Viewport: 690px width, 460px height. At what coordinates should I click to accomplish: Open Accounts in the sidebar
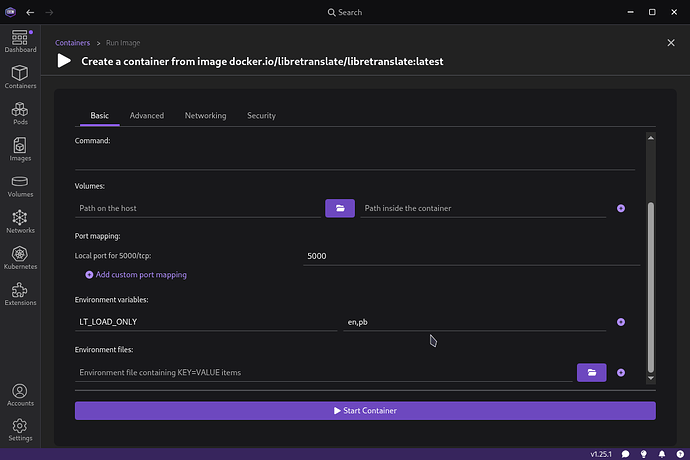click(19, 394)
